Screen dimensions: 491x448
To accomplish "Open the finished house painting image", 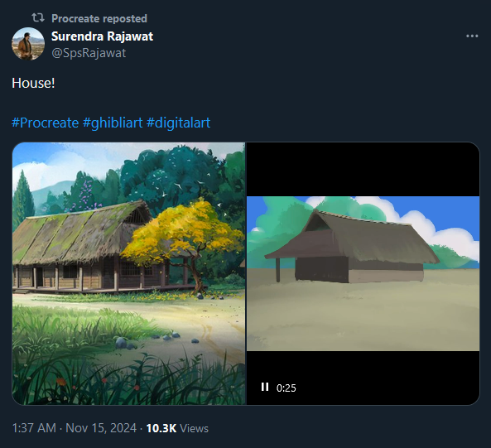I will (x=128, y=273).
